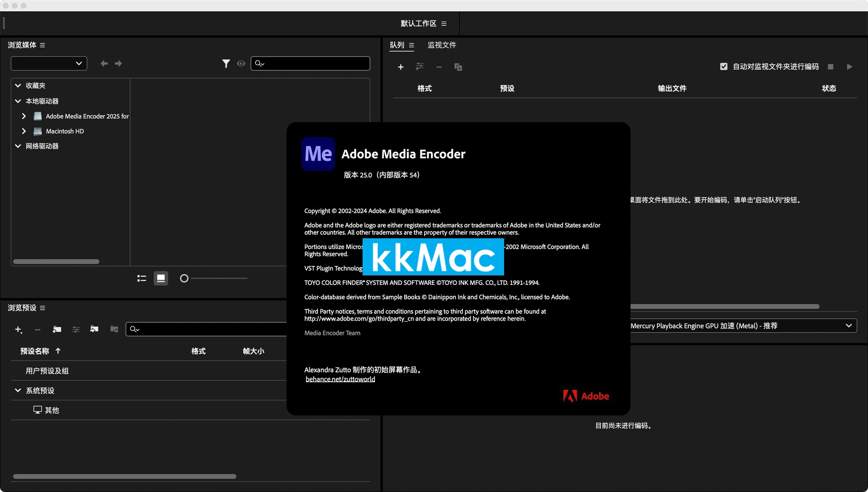Click the queue panel horizontal scrollbar
The image size is (868, 492).
click(x=725, y=307)
